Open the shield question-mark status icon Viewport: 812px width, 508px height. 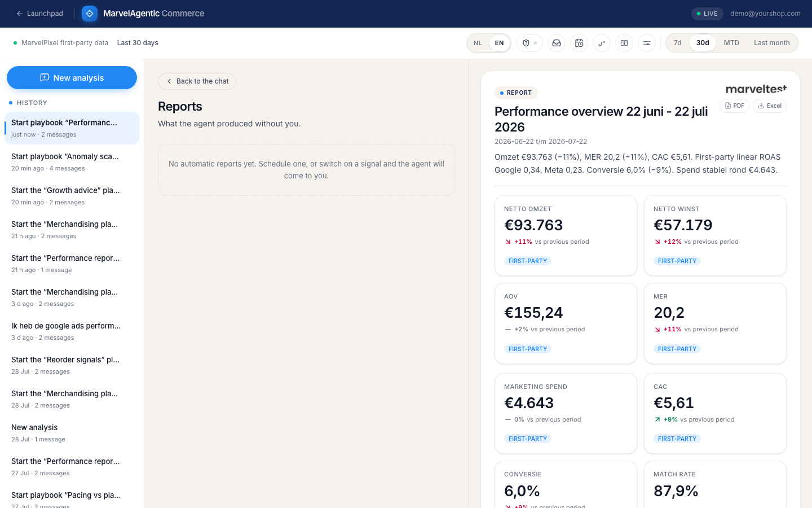tap(529, 43)
